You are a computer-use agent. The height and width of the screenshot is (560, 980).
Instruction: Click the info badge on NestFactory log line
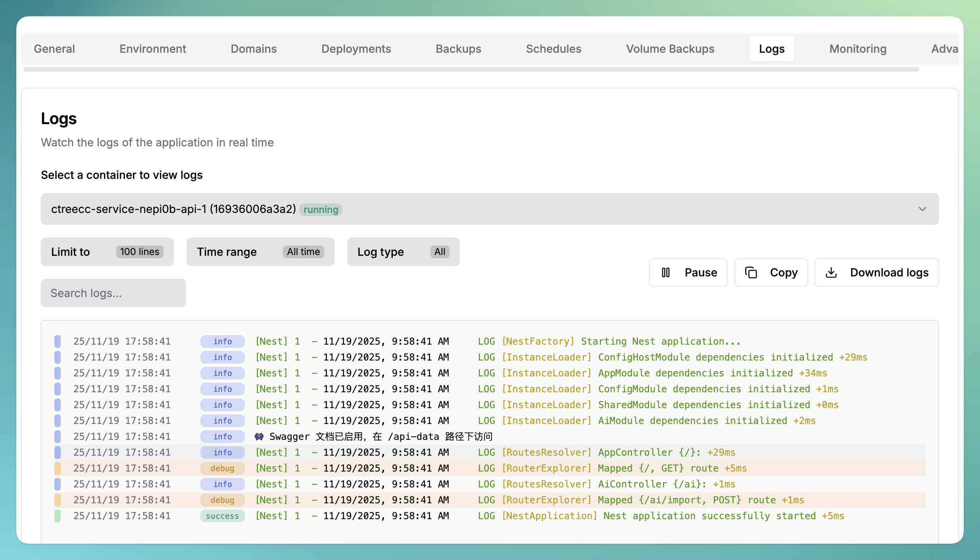222,341
